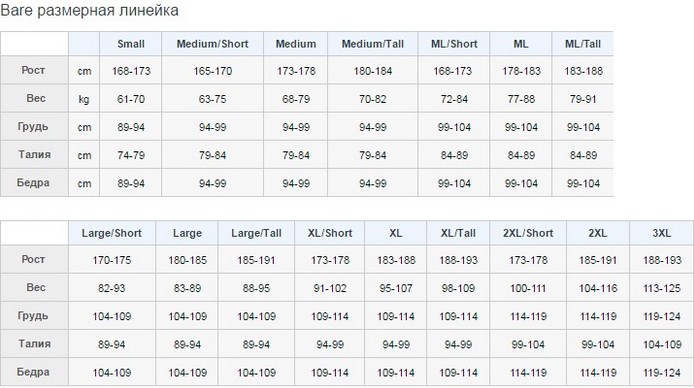Select the Medium/Short column header

(x=212, y=44)
